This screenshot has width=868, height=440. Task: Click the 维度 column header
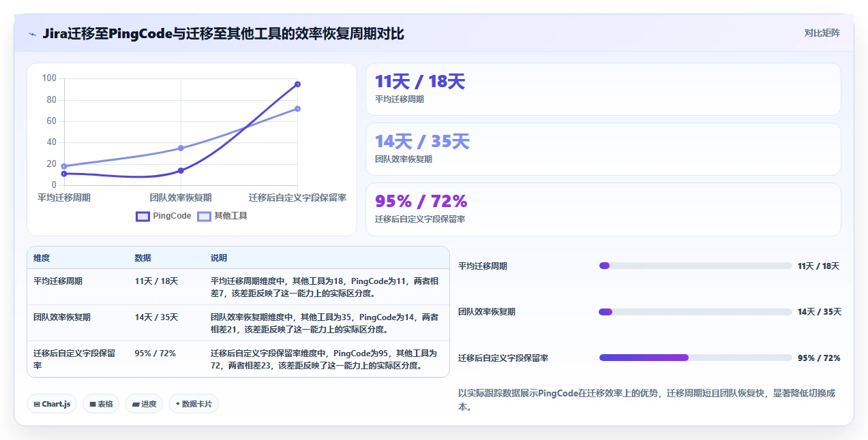pyautogui.click(x=42, y=258)
